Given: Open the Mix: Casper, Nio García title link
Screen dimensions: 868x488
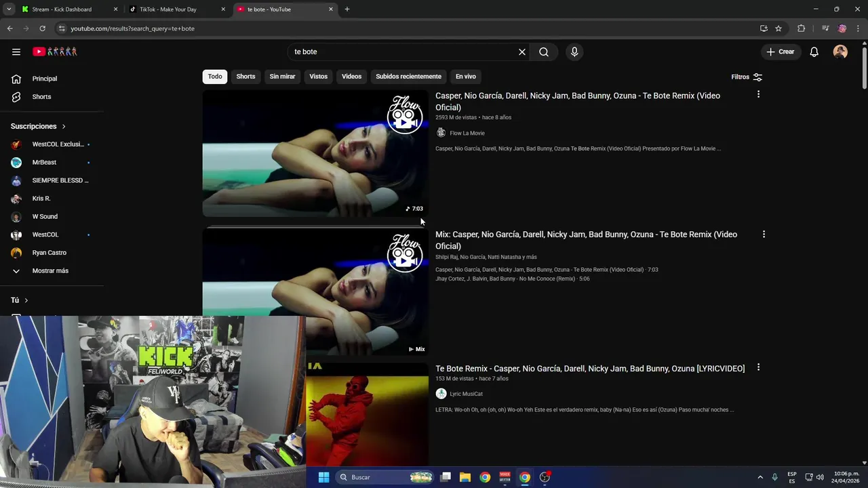Looking at the screenshot, I should tap(586, 240).
